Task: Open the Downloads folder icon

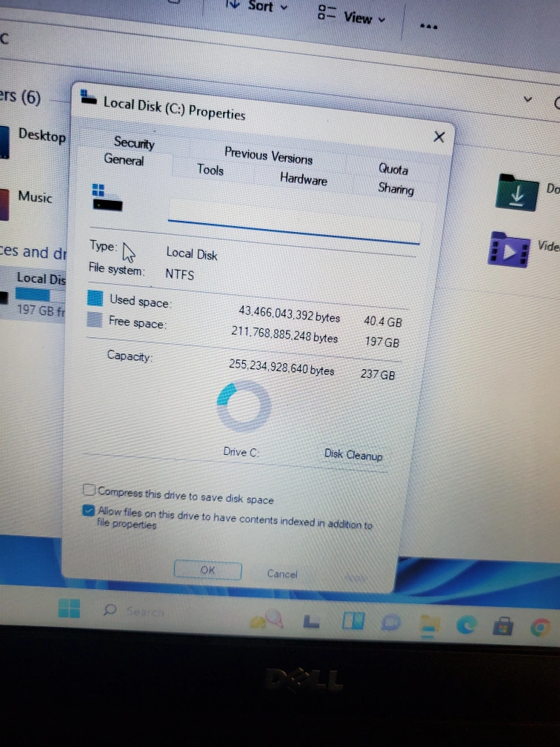Action: pyautogui.click(x=517, y=193)
